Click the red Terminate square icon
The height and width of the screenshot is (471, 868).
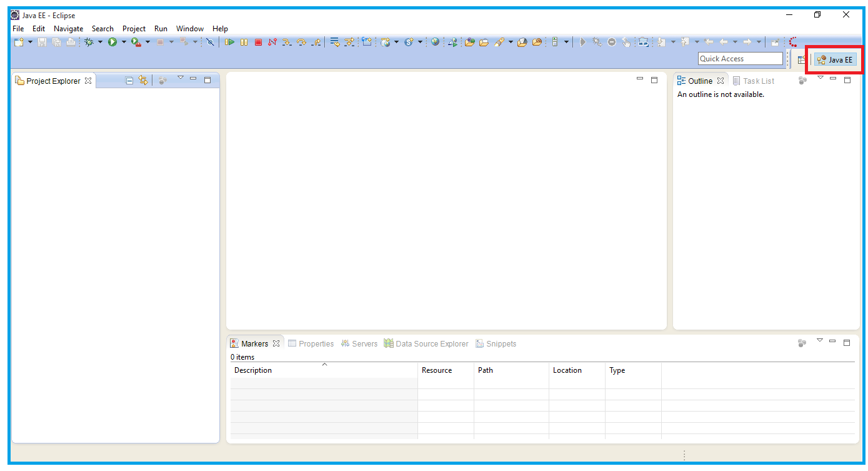[x=258, y=42]
